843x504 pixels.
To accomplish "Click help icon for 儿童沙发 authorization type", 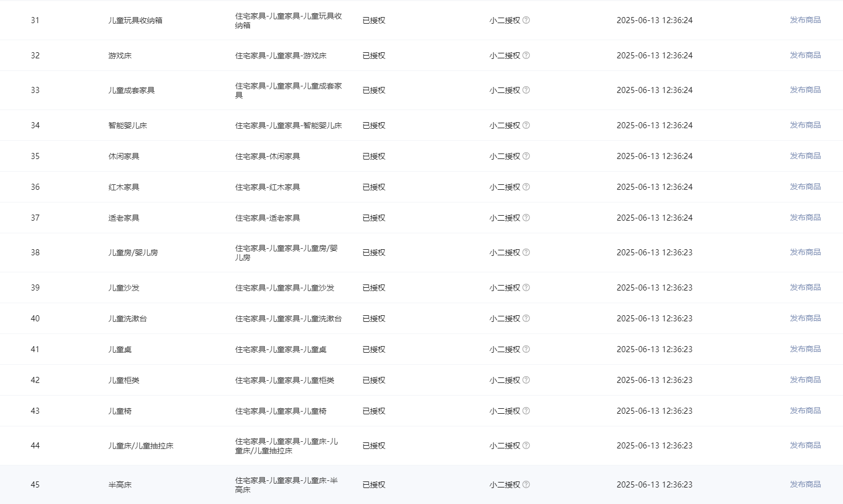I will click(x=526, y=288).
